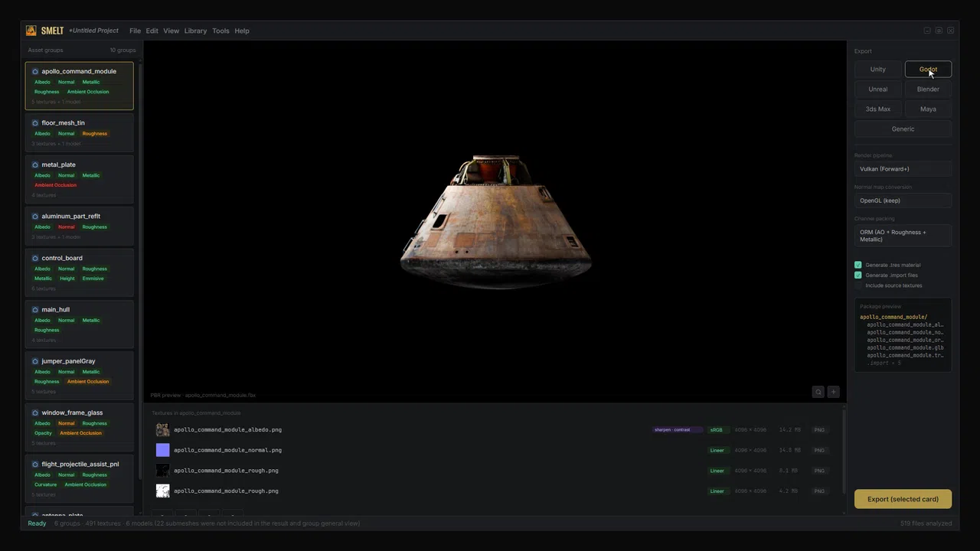Click the window_frame_glass group icon
Image resolution: width=980 pixels, height=551 pixels.
(x=35, y=412)
